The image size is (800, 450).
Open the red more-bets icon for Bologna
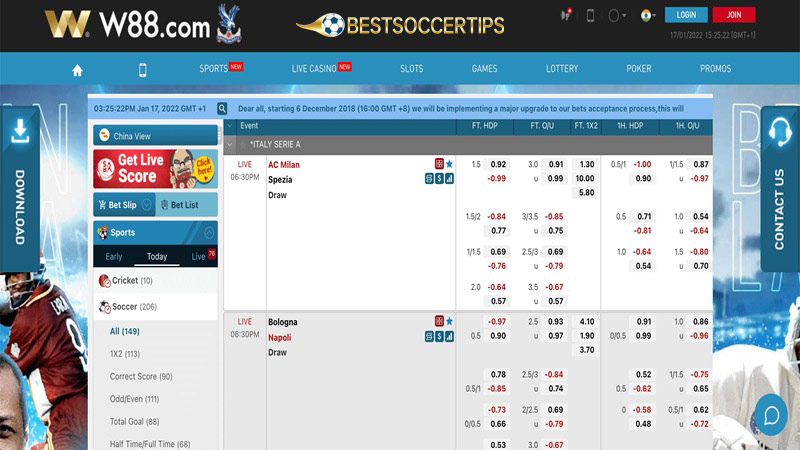439,321
